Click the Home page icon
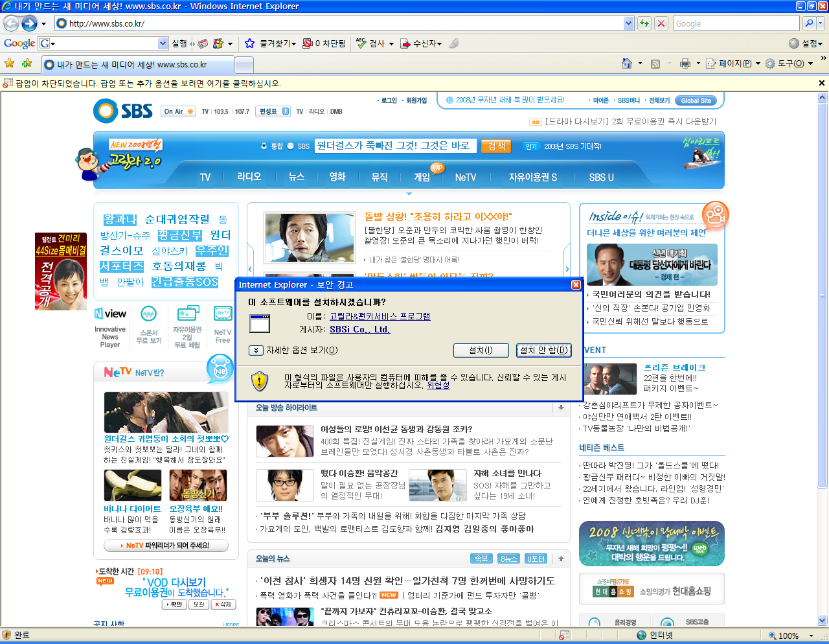 tap(626, 63)
